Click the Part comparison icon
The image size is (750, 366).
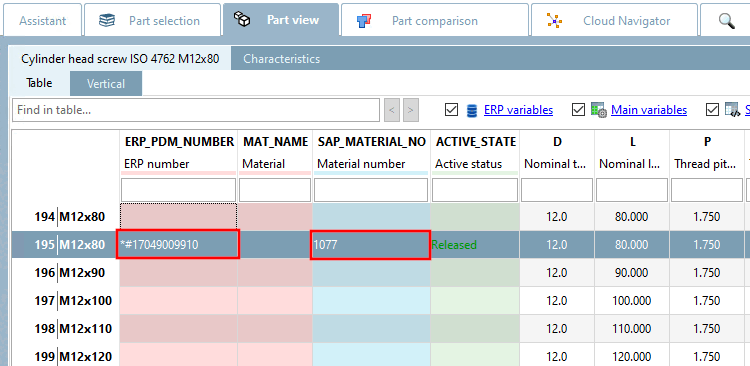click(364, 21)
